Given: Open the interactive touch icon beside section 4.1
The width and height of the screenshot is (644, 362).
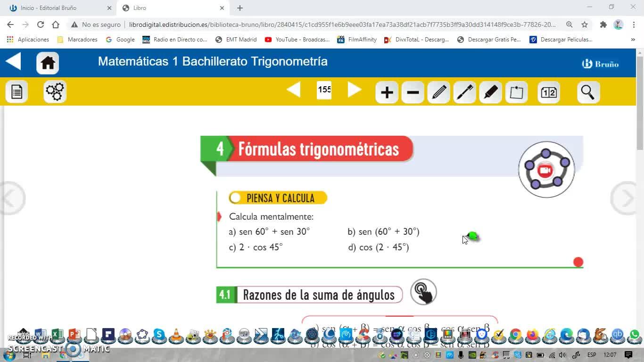Looking at the screenshot, I should (x=423, y=292).
